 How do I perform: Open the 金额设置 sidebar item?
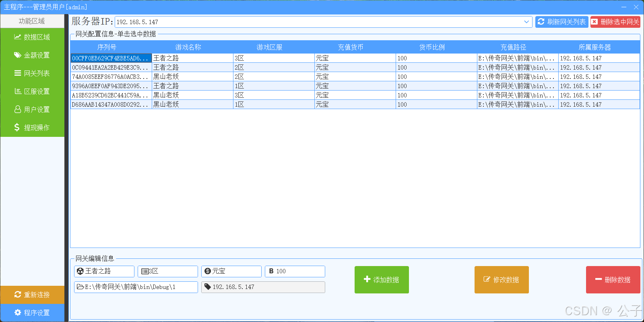point(32,55)
